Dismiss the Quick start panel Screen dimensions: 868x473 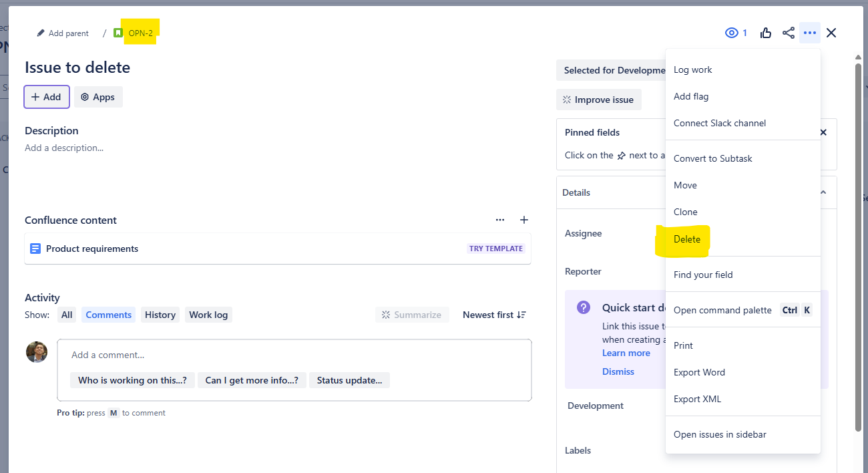618,371
